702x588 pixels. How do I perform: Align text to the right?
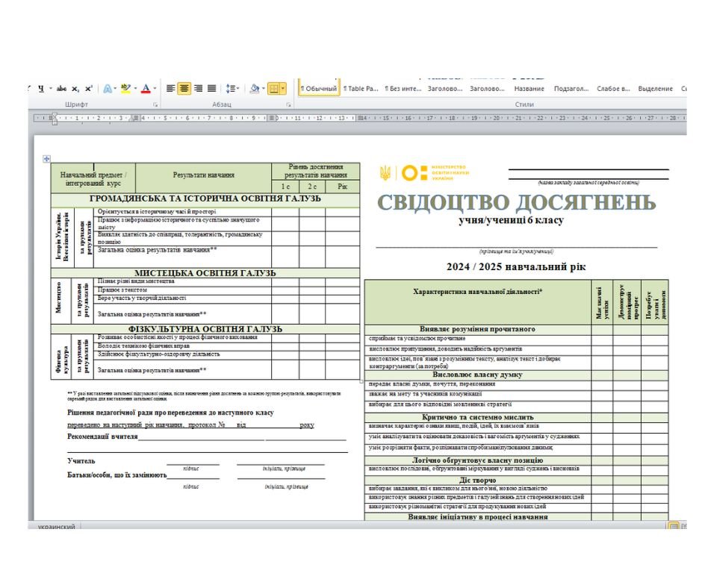[x=199, y=89]
